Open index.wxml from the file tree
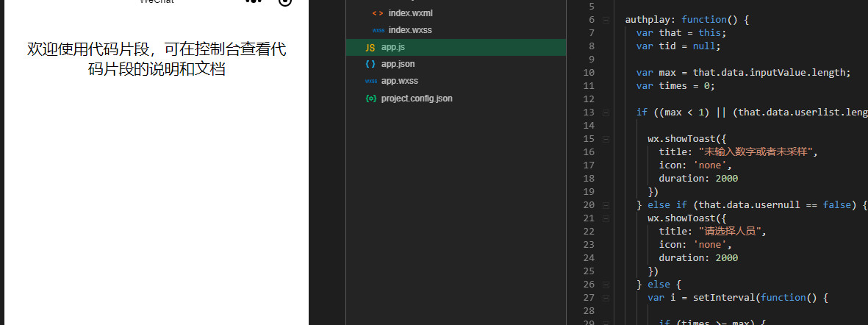Image resolution: width=868 pixels, height=325 pixels. tap(415, 13)
